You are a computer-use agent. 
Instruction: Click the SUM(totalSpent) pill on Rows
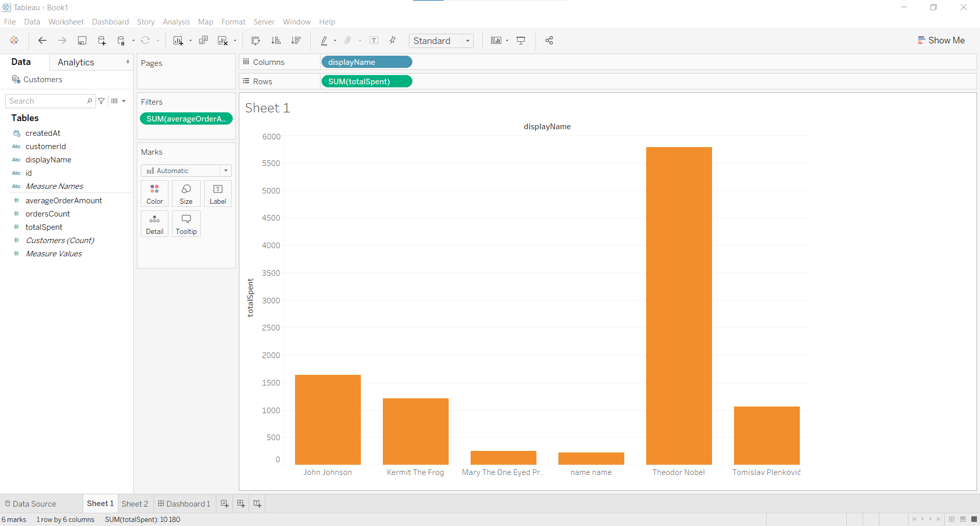(x=366, y=81)
